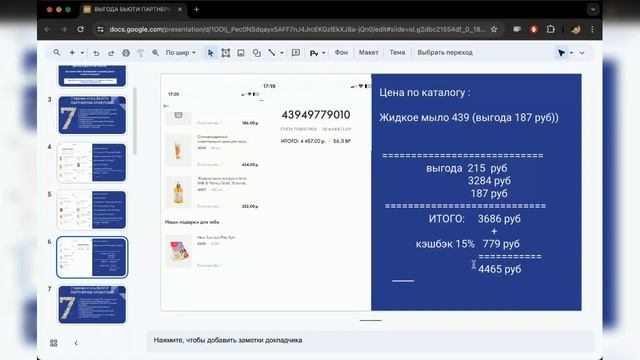This screenshot has height=360, width=640.
Task: Click the pointer mode icon at toolbar right
Action: tap(561, 53)
